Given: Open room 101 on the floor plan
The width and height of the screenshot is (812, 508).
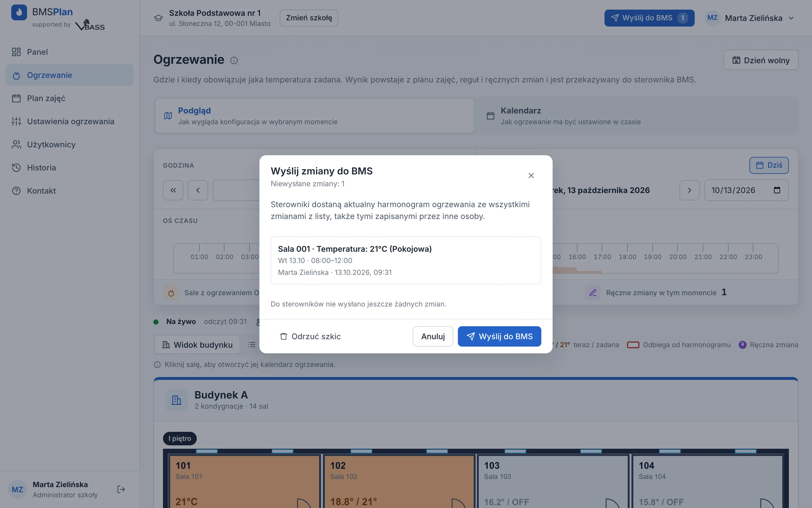Looking at the screenshot, I should (245, 481).
